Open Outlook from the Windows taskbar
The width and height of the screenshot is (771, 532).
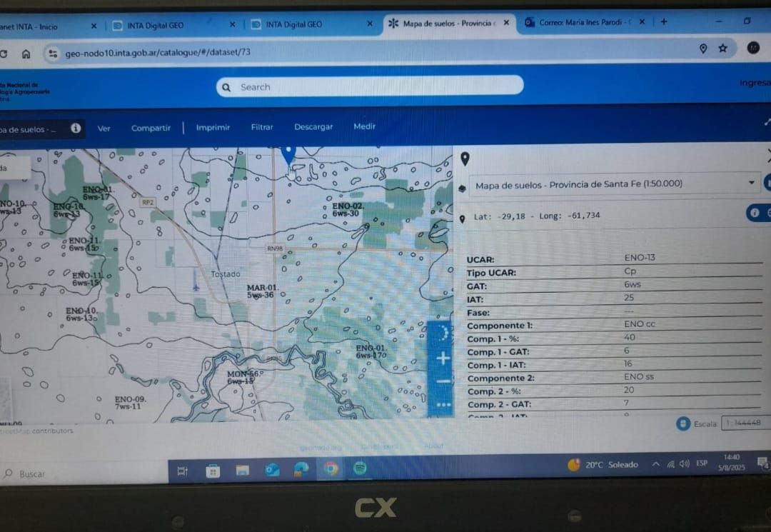272,469
